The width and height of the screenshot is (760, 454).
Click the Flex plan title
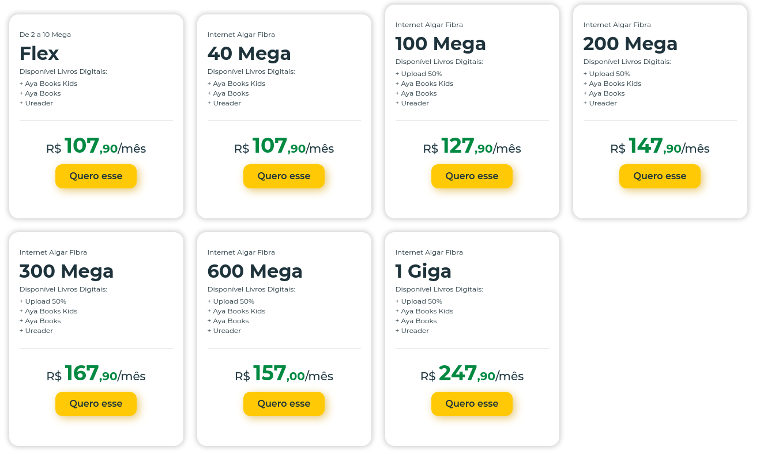click(40, 53)
